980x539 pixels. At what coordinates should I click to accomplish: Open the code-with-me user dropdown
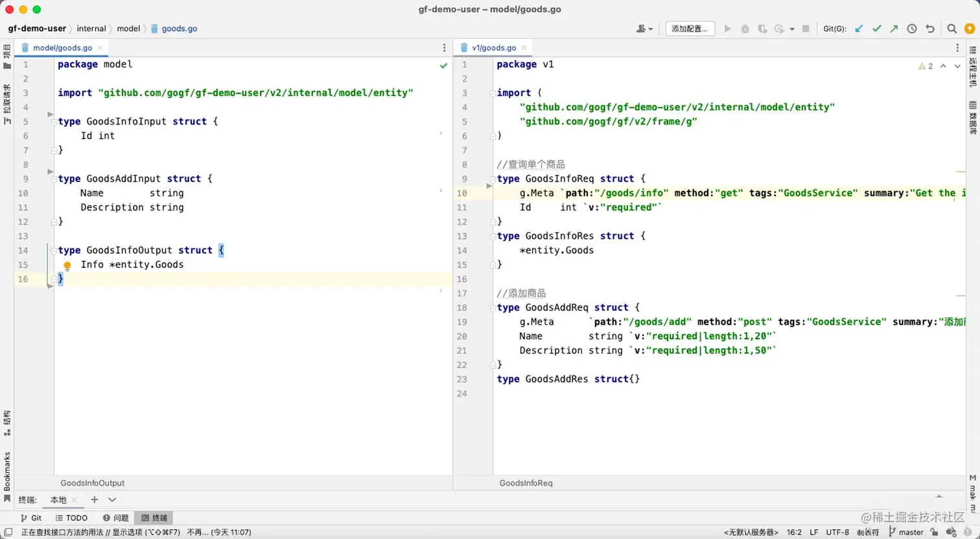pos(645,29)
